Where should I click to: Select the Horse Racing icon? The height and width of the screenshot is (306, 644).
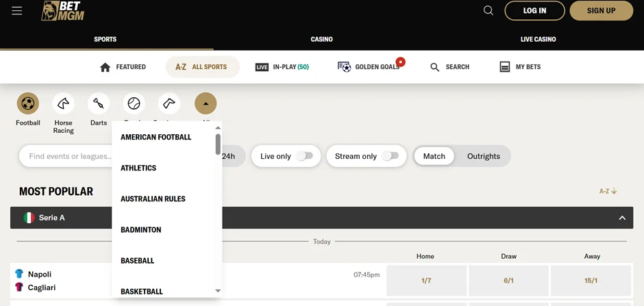click(64, 103)
